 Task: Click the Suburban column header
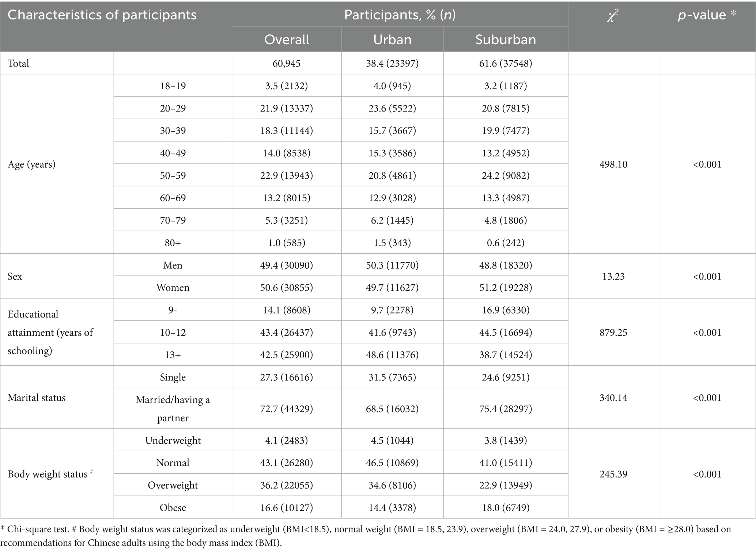(x=506, y=39)
